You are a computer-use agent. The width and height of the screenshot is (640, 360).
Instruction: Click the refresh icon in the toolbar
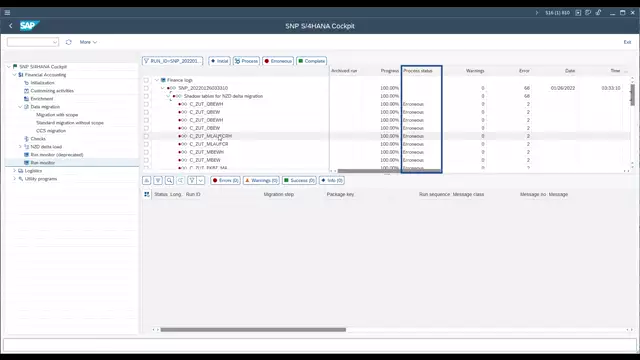click(69, 42)
